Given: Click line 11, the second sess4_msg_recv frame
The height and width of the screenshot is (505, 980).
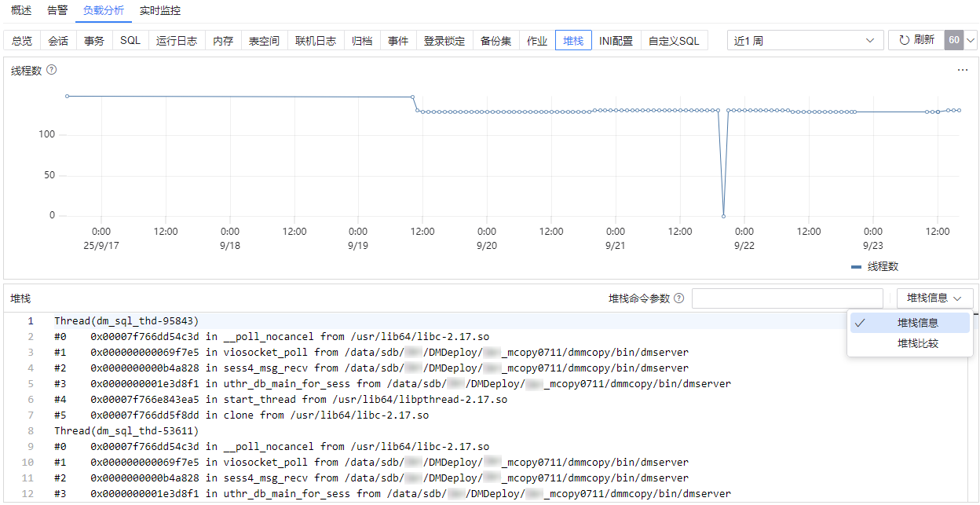Looking at the screenshot, I should coord(371,478).
